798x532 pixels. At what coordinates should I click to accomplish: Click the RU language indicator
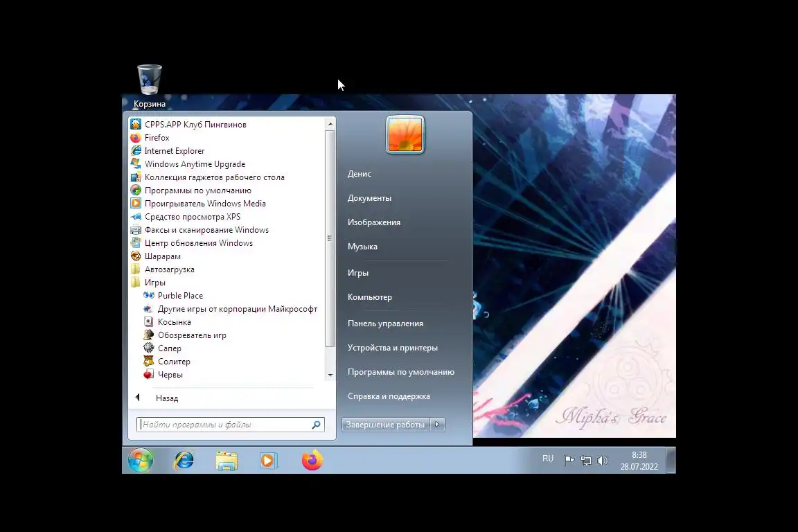click(x=548, y=459)
